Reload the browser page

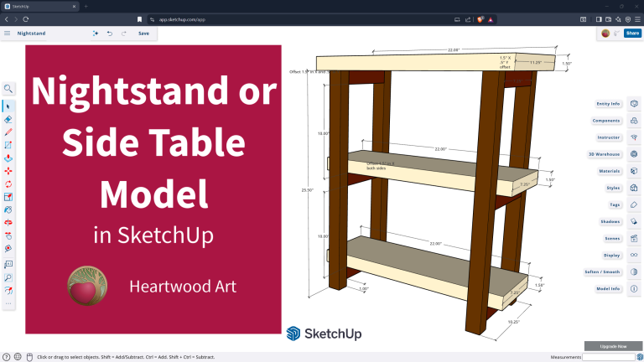pos(26,19)
